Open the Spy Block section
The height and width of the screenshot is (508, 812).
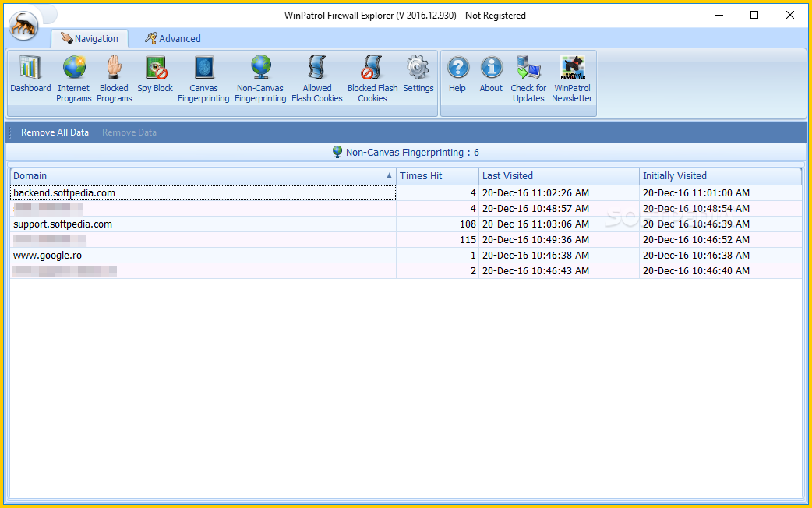coord(155,75)
